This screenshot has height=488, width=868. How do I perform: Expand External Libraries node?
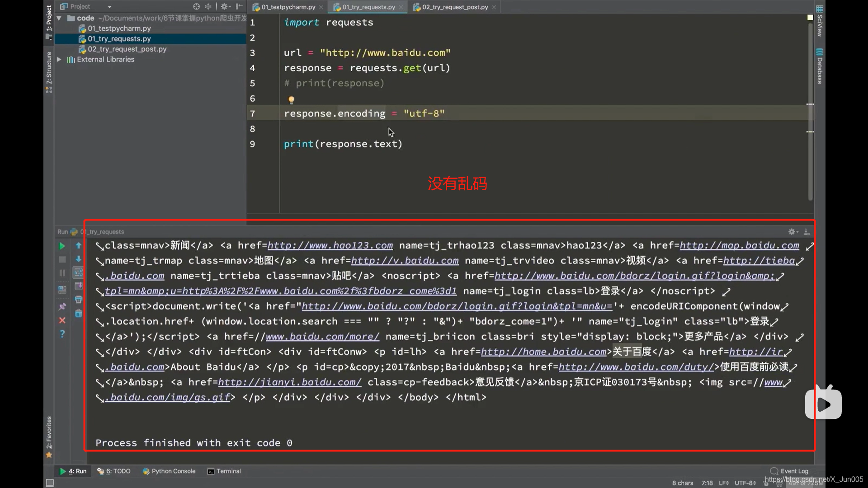(59, 59)
